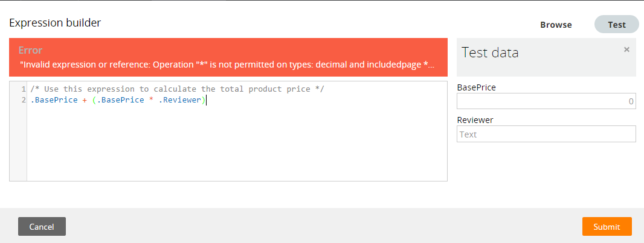The width and height of the screenshot is (644, 243).
Task: Submit the expression
Action: tap(607, 227)
